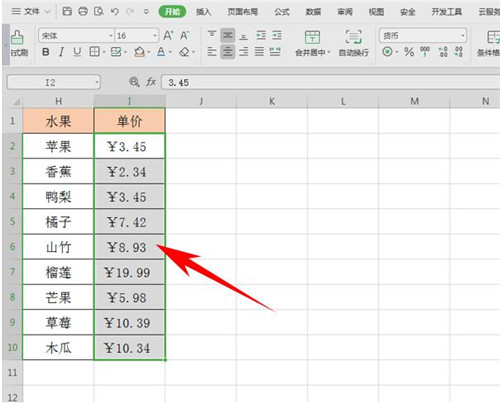Viewport: 500px width, 403px height.
Task: Switch to the 审阅 Review tab
Action: coord(345,12)
